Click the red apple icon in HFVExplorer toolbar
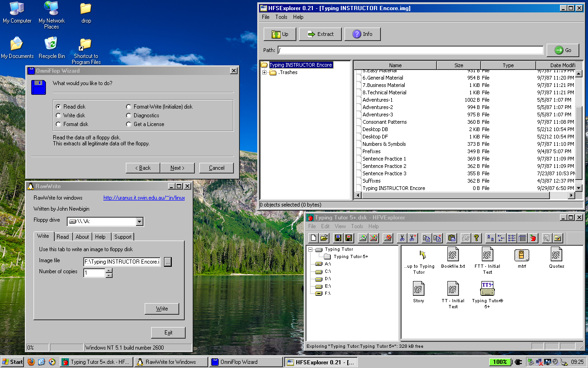Image resolution: width=588 pixels, height=368 pixels. (532, 238)
